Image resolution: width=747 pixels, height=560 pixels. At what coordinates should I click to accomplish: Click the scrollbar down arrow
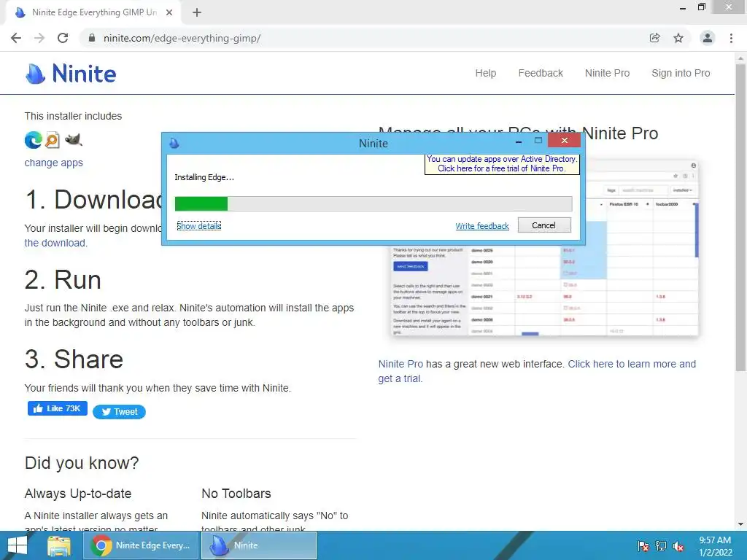[740, 524]
